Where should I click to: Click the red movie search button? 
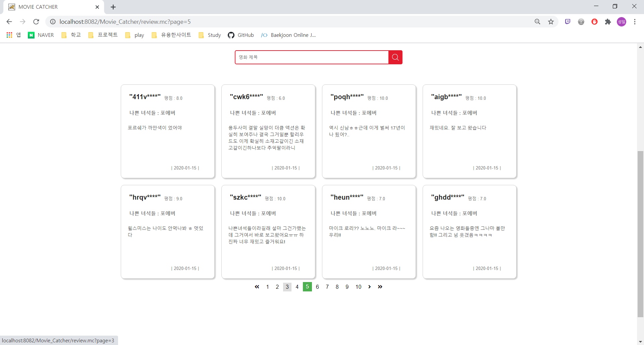[395, 57]
